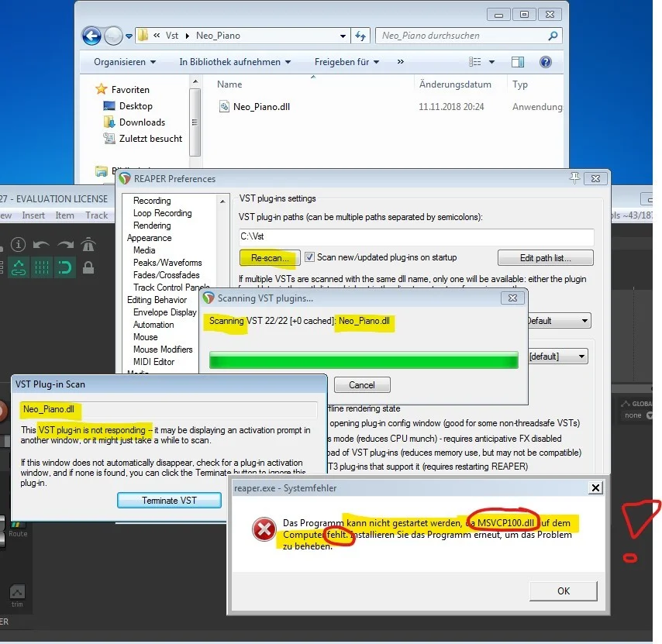Click the Neo_Piano.dll file icon

224,106
